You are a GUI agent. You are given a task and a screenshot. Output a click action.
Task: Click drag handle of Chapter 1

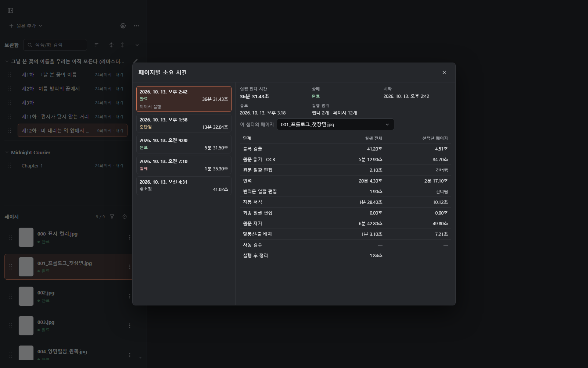tap(9, 166)
